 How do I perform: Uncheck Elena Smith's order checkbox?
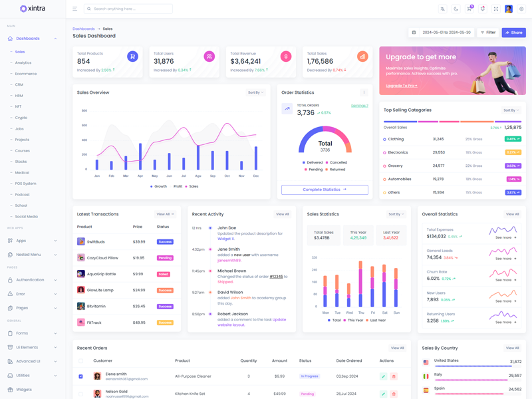coord(81,376)
